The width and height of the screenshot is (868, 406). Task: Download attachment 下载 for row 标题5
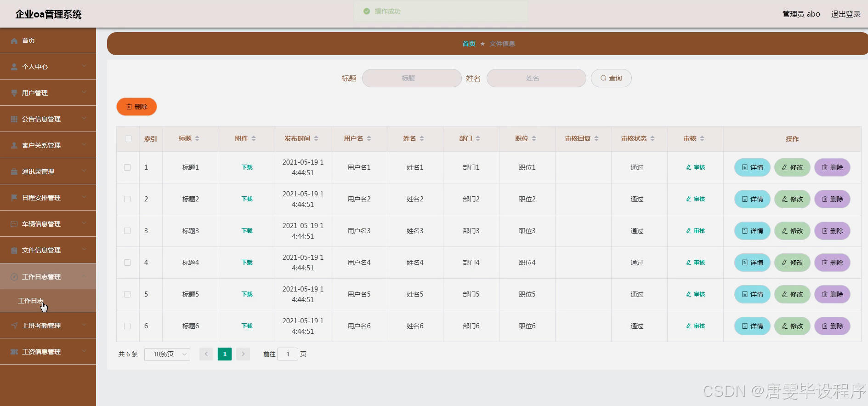tap(247, 294)
